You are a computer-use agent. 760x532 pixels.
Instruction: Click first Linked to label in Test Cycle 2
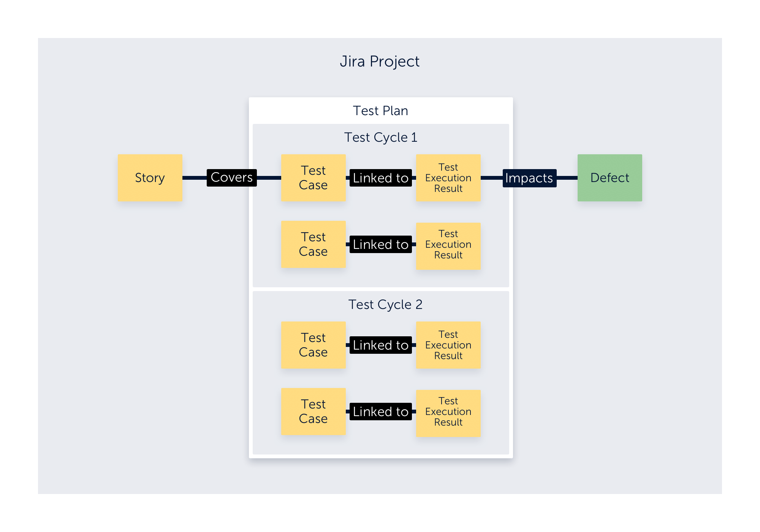pos(380,345)
